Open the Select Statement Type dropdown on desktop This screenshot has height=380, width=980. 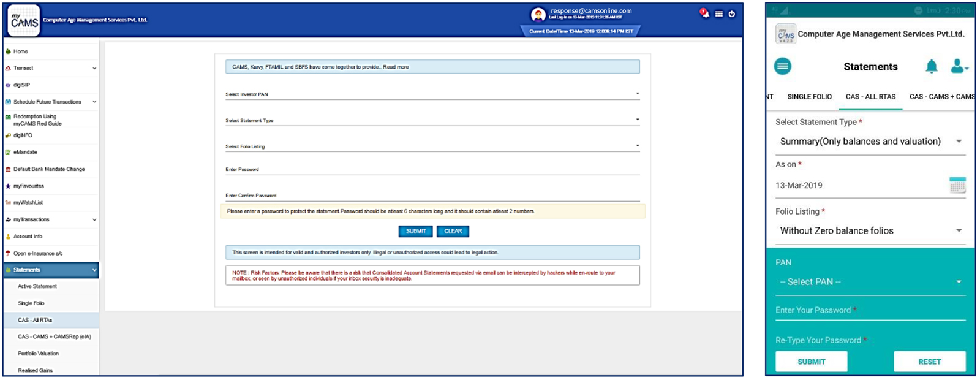[432, 120]
